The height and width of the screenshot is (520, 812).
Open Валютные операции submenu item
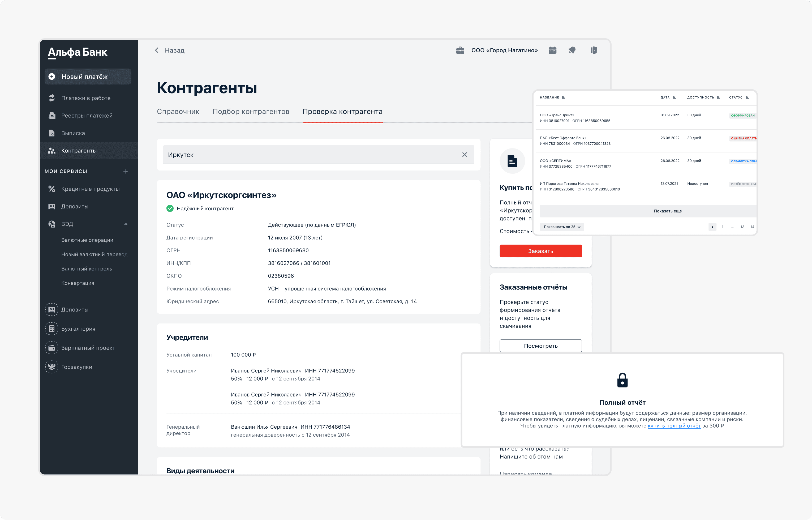87,240
